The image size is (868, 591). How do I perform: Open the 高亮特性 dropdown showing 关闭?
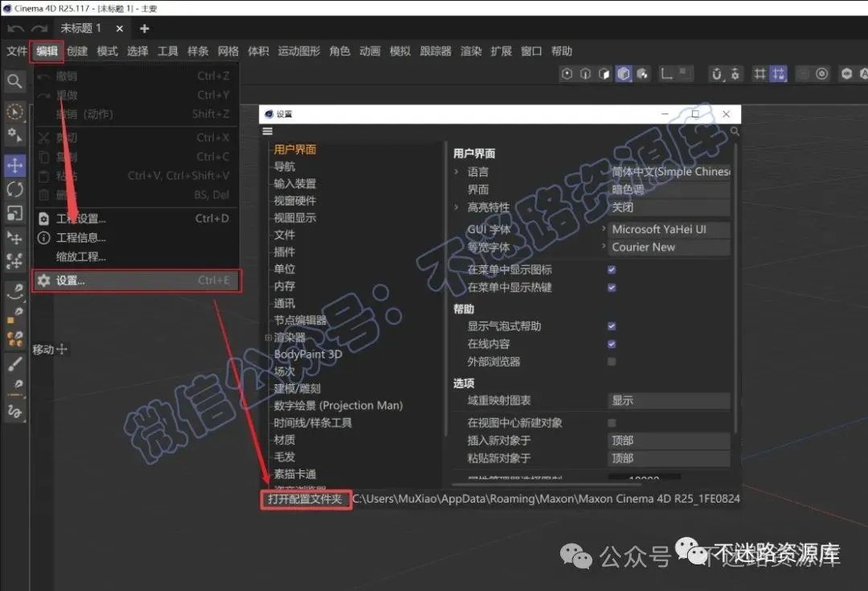(669, 207)
